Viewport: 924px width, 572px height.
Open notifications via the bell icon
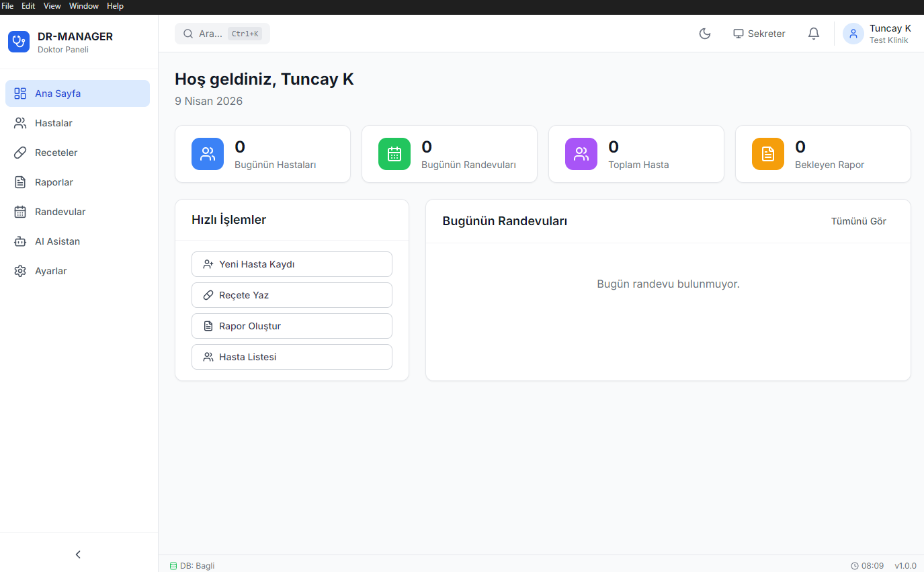point(813,33)
